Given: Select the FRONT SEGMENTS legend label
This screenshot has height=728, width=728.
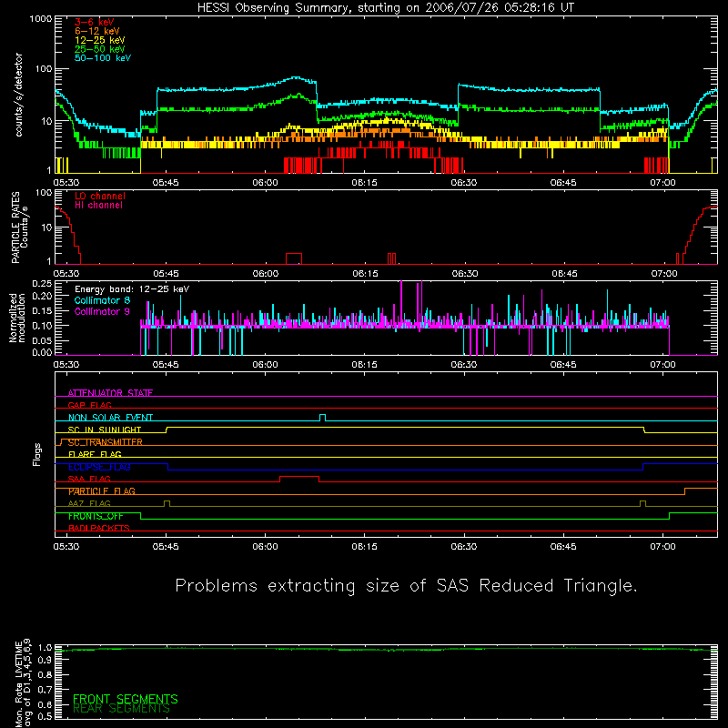Looking at the screenshot, I should click(126, 699).
